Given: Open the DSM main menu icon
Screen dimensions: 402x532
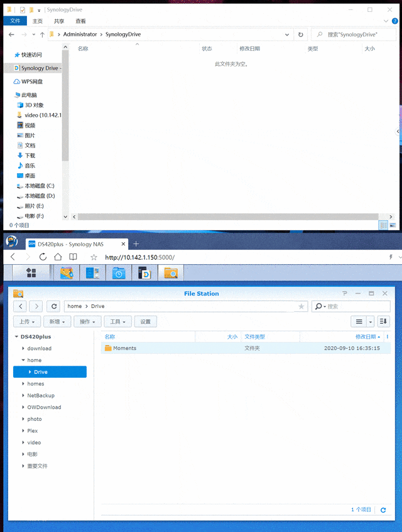Looking at the screenshot, I should [x=31, y=272].
